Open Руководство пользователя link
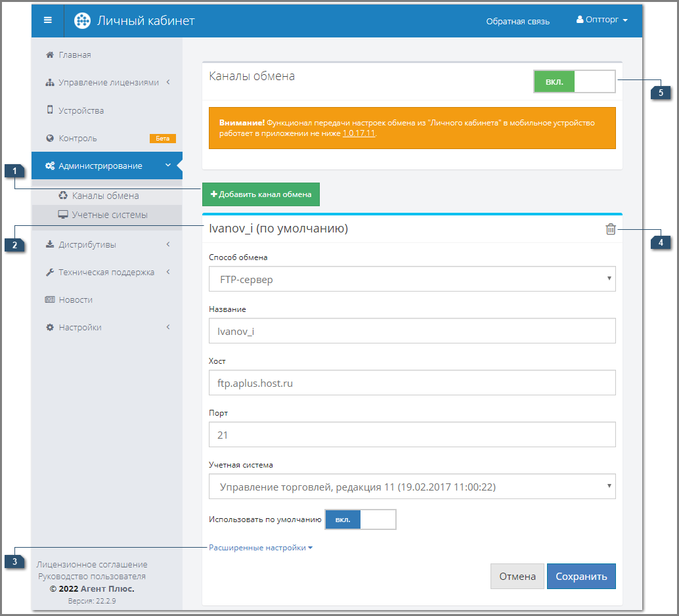The image size is (679, 616). pos(92,577)
